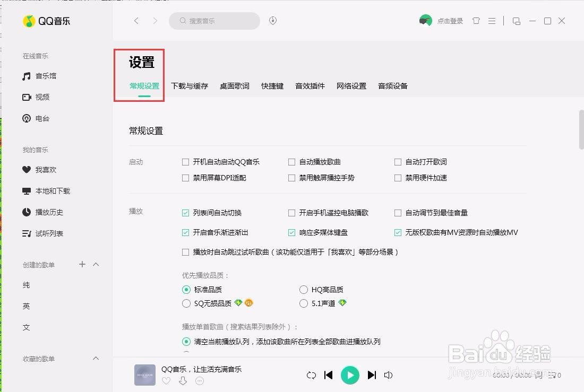
Task: Click the audio recognition microphone icon
Action: 272,21
